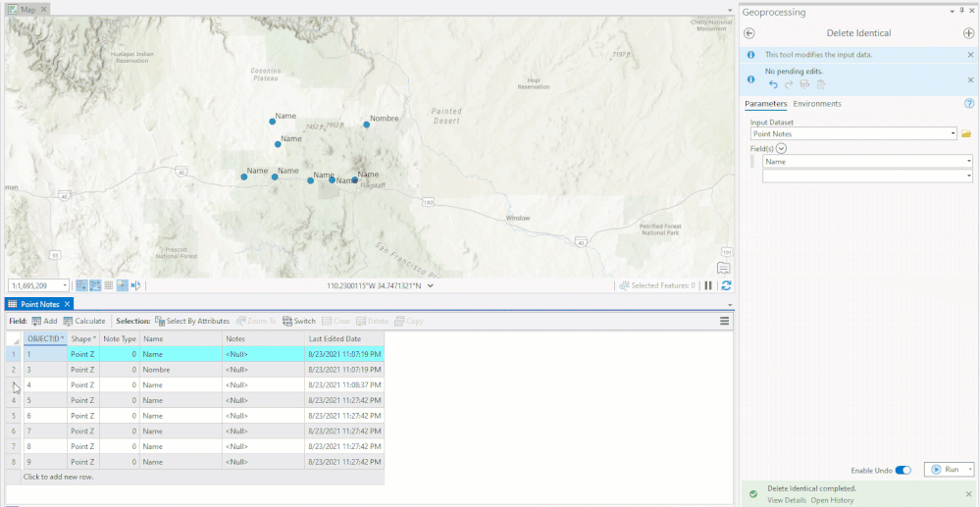Click the redo arrow under No pending edits

click(789, 84)
